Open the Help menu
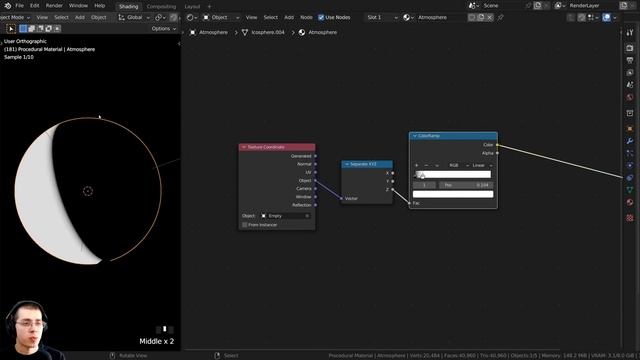This screenshot has width=640, height=360. [x=100, y=6]
